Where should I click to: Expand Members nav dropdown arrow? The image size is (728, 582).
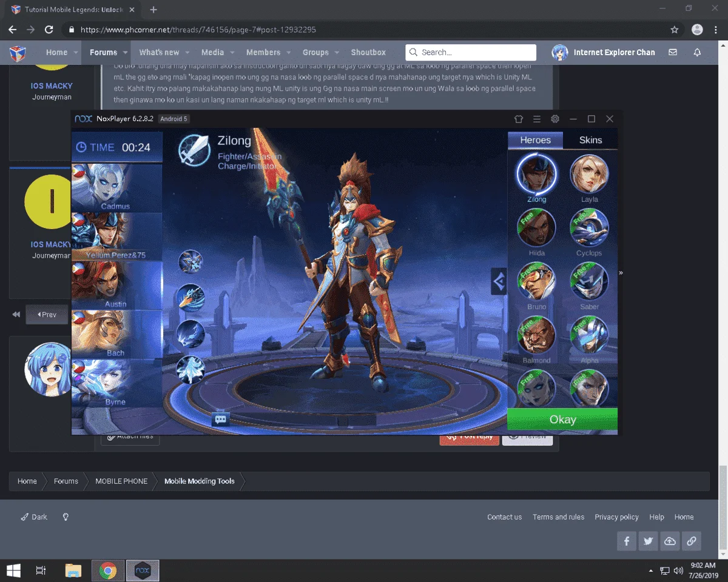click(289, 53)
